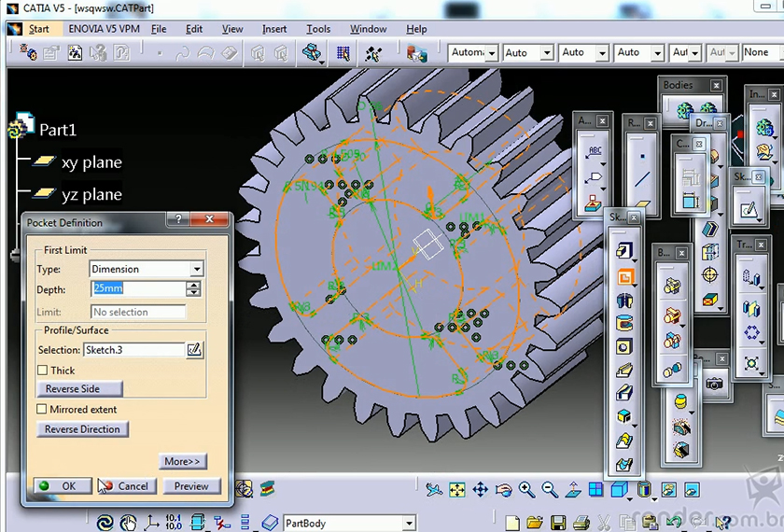The height and width of the screenshot is (532, 784).
Task: Enable the Thick checkbox
Action: point(42,371)
